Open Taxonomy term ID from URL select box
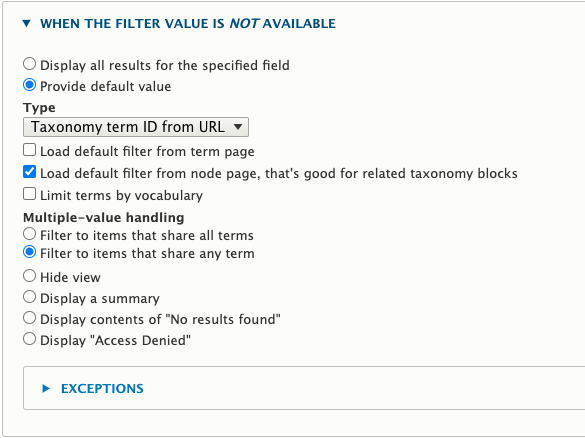The height and width of the screenshot is (438, 585). point(136,127)
